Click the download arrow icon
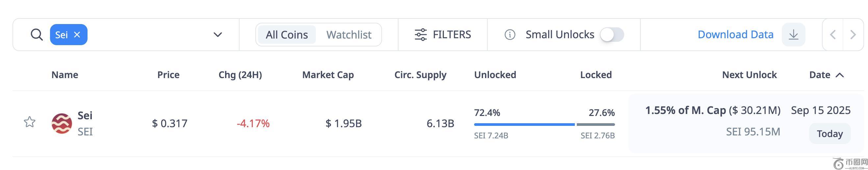 coord(794,34)
